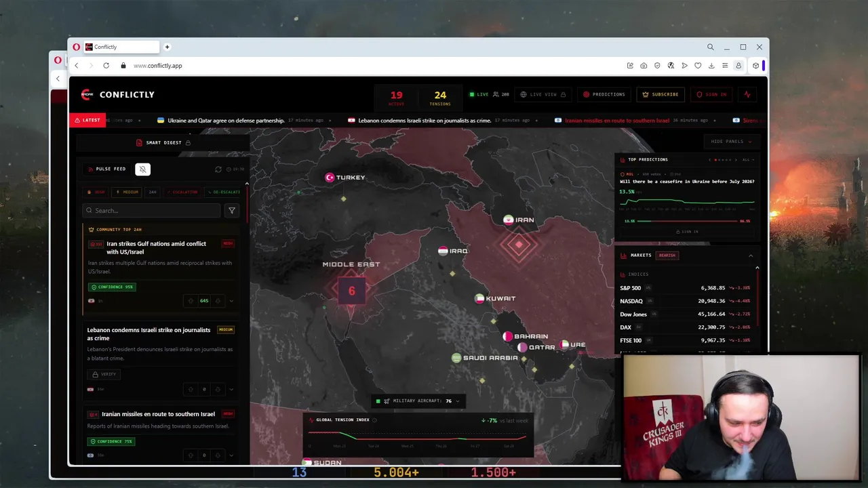Click the prediction probability bar
This screenshot has height=488, width=868.
687,221
